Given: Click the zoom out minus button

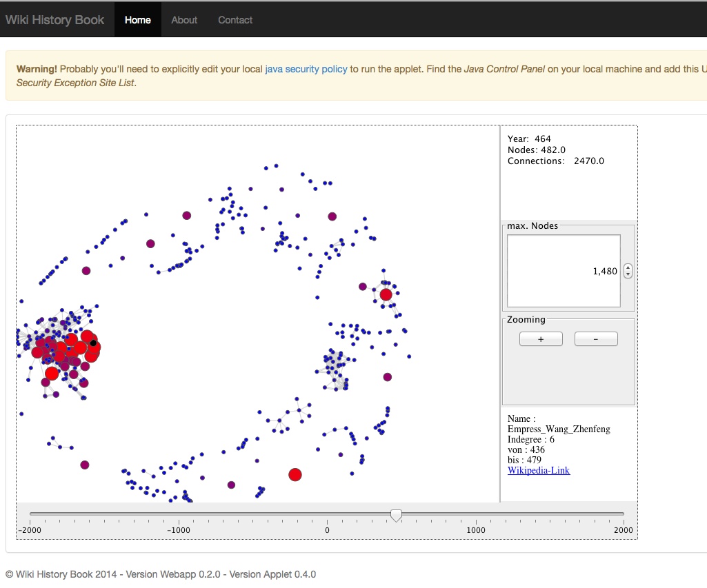Looking at the screenshot, I should [x=596, y=339].
